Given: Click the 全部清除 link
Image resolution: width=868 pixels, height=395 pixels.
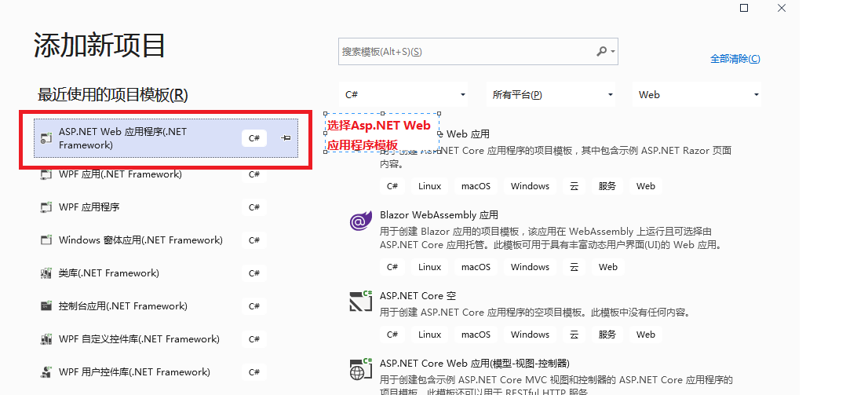Looking at the screenshot, I should 735,59.
